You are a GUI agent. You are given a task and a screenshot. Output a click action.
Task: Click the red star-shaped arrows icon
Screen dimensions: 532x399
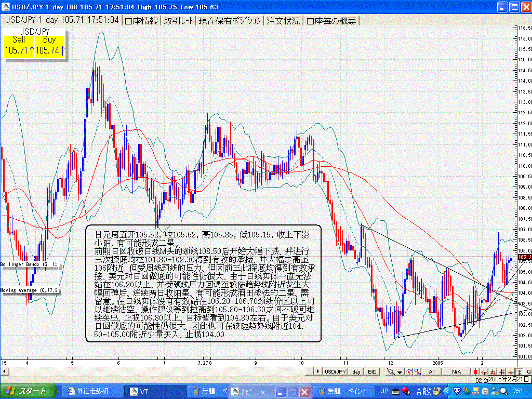[511, 371]
